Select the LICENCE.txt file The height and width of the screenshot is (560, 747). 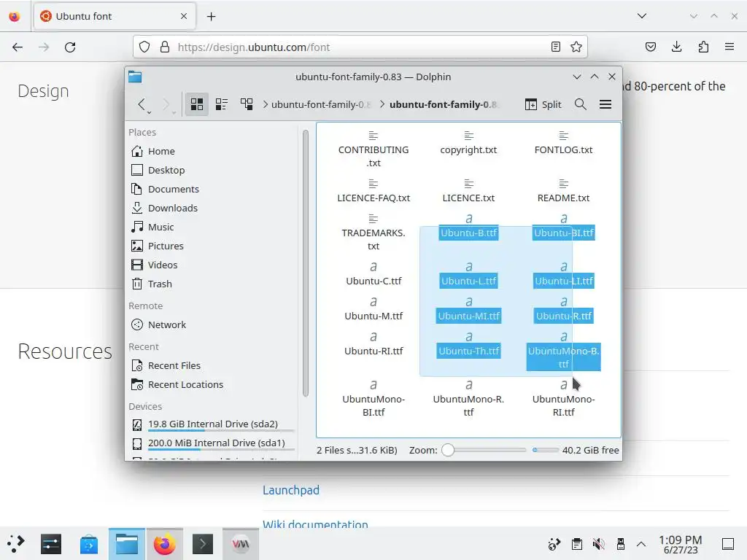tap(469, 191)
